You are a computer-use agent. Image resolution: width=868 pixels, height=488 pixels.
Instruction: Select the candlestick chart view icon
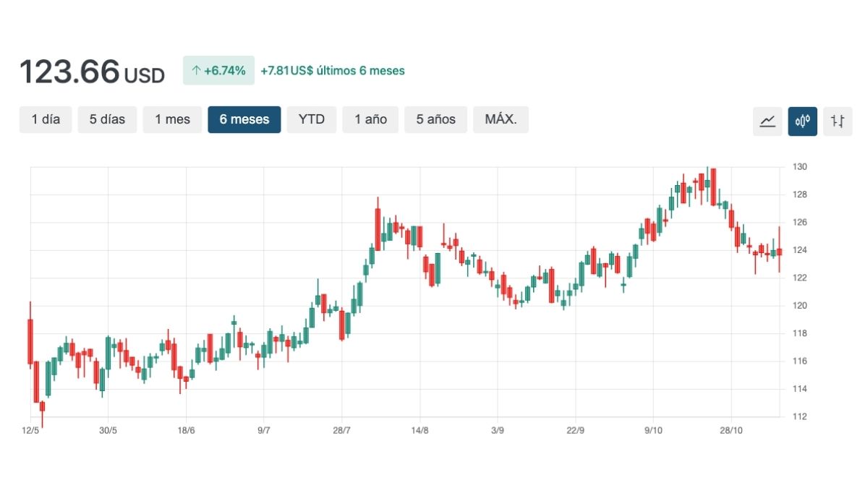(803, 121)
